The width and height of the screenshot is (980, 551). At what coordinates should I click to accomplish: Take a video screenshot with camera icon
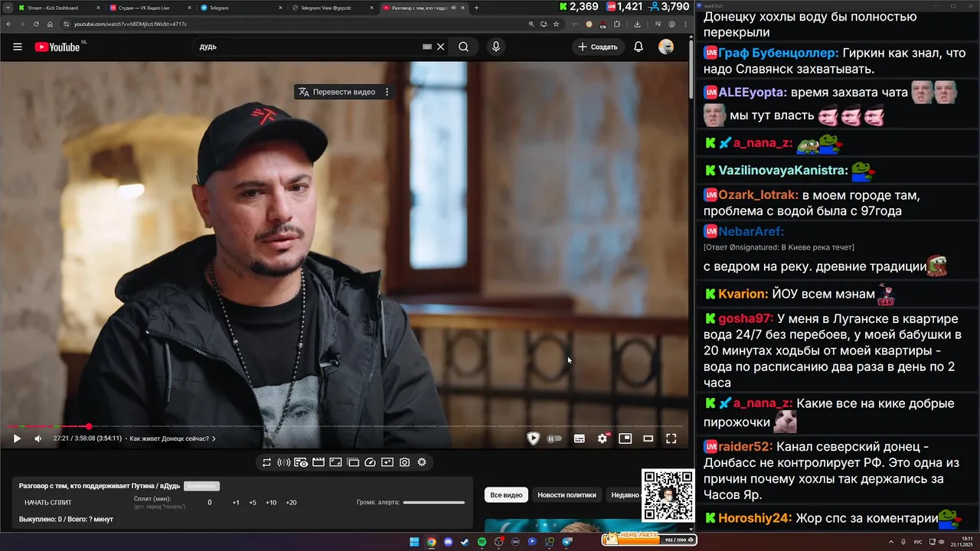point(404,462)
